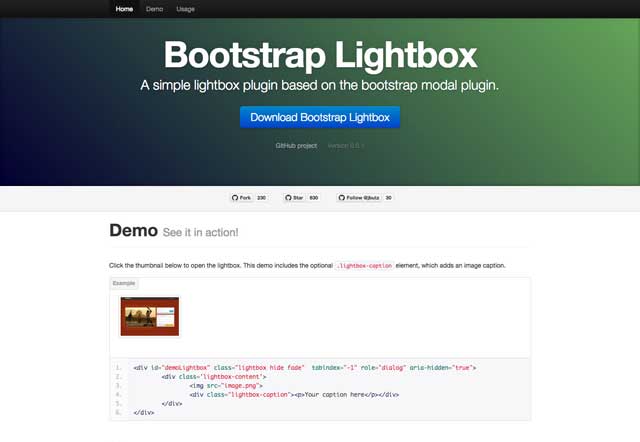Open the Usage nav item
This screenshot has width=640, height=442.
185,8
